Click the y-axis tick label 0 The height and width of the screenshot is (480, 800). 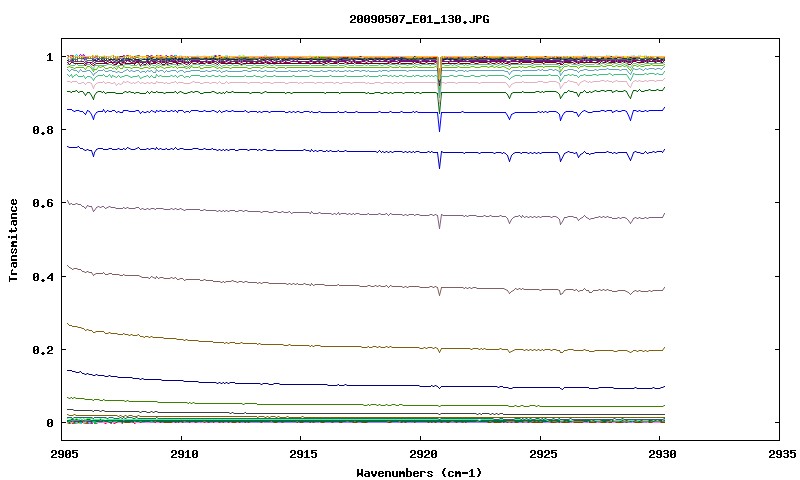pyautogui.click(x=49, y=423)
